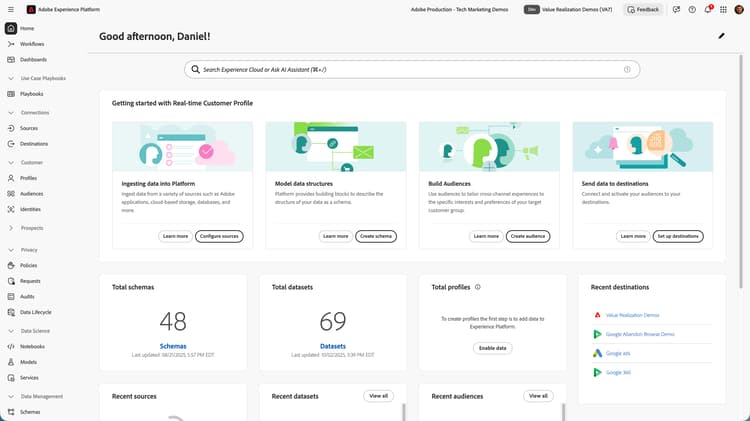750x421 pixels.
Task: Open Notebooks icon in sidebar
Action: pos(11,346)
